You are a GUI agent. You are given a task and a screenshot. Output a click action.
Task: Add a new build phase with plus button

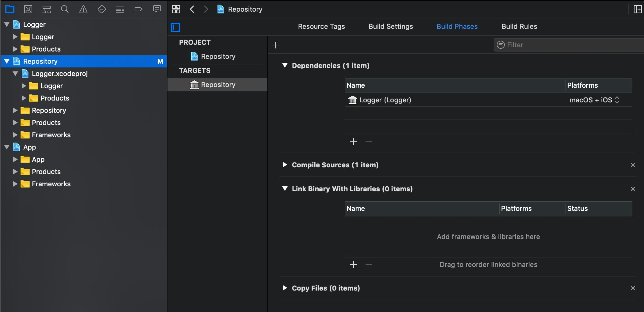[x=276, y=45]
